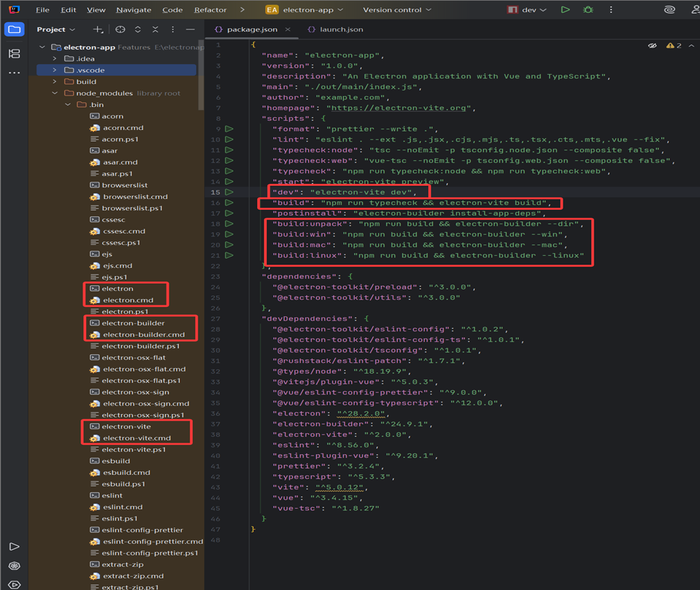Viewport: 700px width, 590px height.
Task: Open the dev run configuration dropdown
Action: pos(528,10)
